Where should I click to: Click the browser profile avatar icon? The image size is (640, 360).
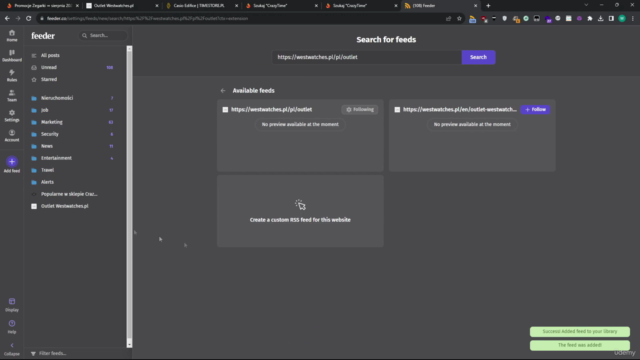[x=622, y=18]
